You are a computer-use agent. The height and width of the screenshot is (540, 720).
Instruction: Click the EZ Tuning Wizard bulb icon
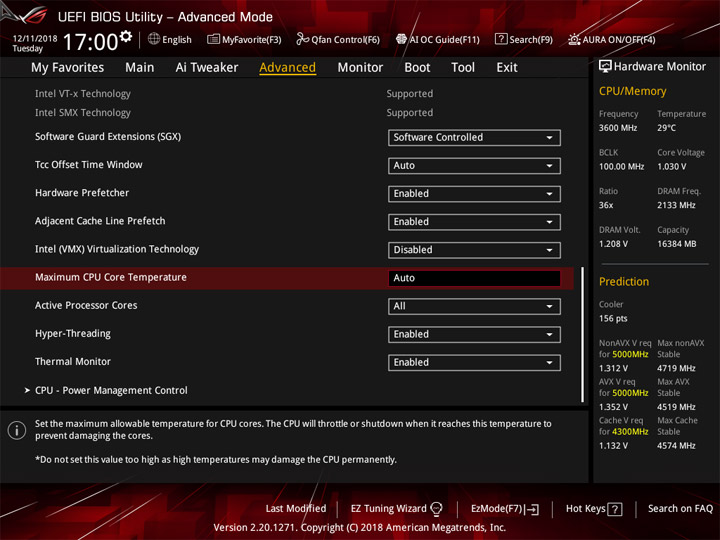tap(436, 508)
